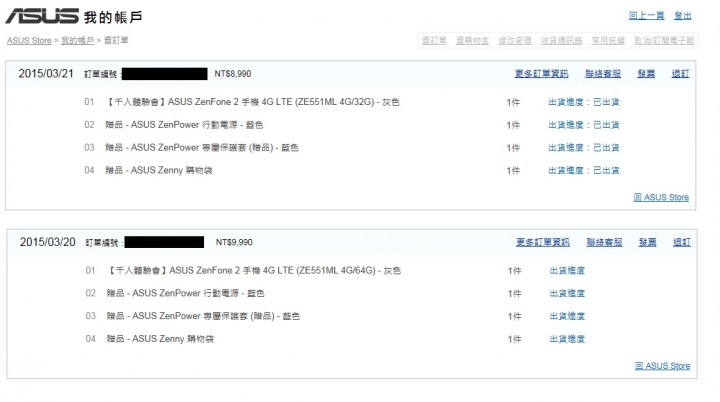Click 退訂 for the NT$8,990 order
Viewport: 720px width, 402px height.
[680, 74]
